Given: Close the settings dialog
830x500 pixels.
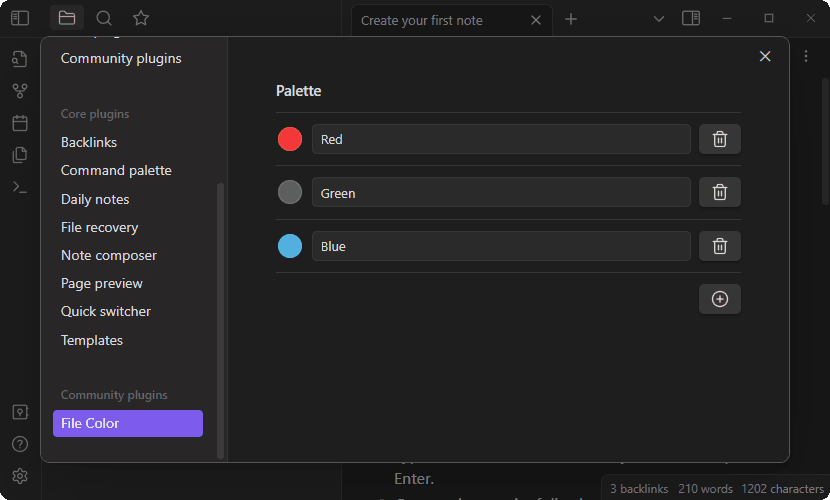Looking at the screenshot, I should coord(765,56).
